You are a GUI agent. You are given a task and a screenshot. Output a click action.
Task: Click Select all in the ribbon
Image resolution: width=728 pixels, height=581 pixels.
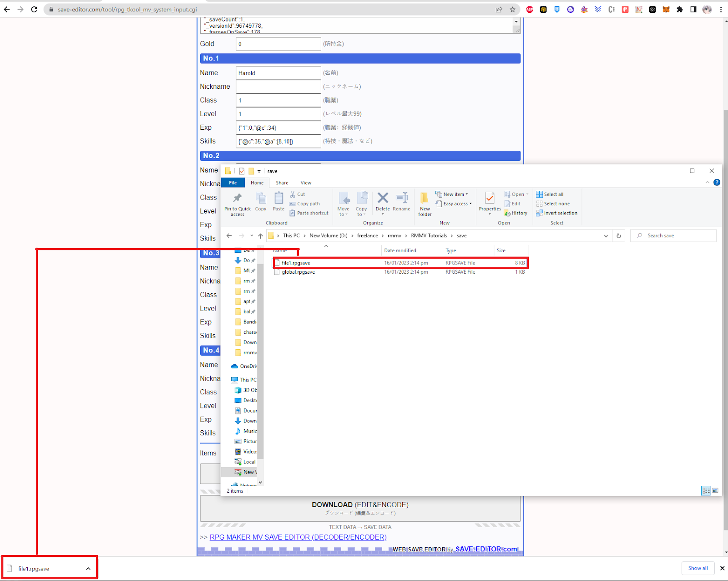click(550, 194)
